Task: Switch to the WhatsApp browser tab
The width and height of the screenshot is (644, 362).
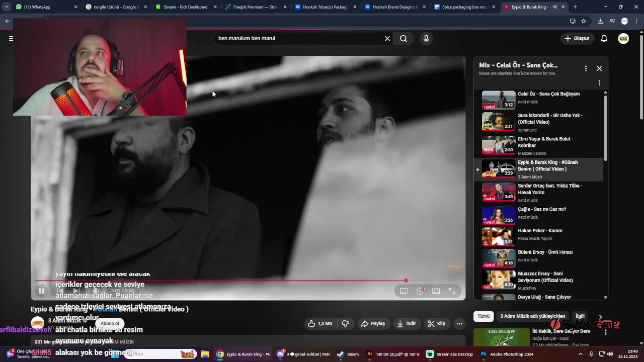Action: pos(45,7)
